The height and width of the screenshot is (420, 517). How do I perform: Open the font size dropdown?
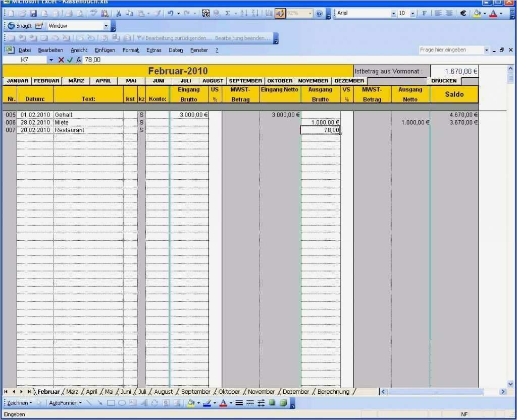click(413, 13)
